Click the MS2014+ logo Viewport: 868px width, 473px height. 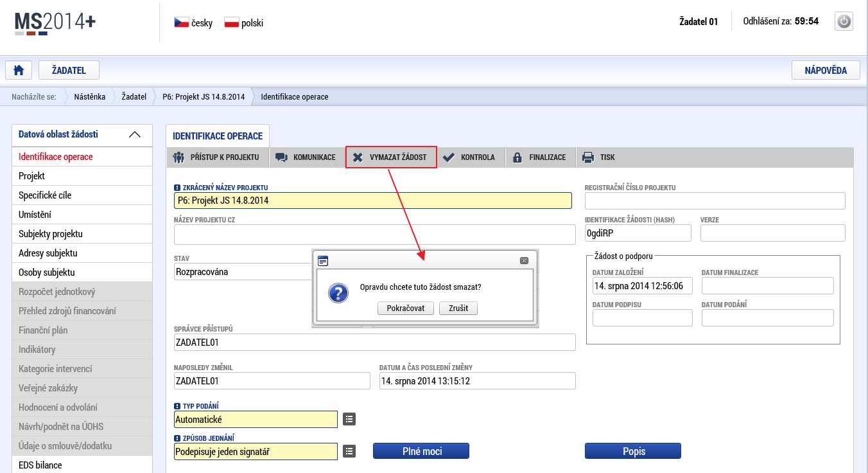point(55,22)
